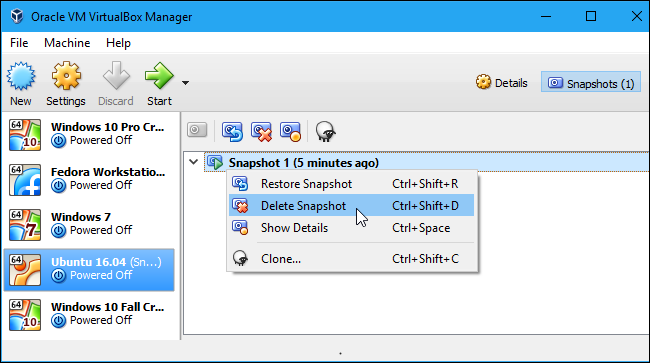Click the Windows 7 OS icon
The image size is (650, 363).
tap(25, 225)
